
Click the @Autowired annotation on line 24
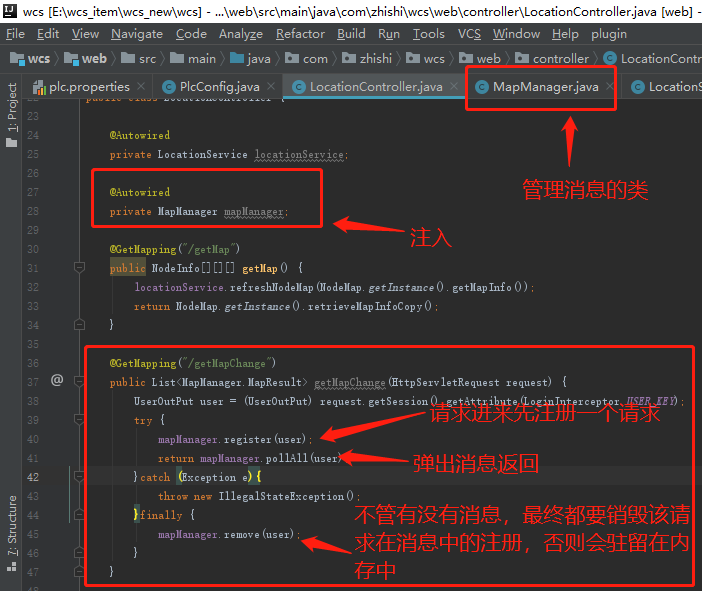(x=140, y=135)
